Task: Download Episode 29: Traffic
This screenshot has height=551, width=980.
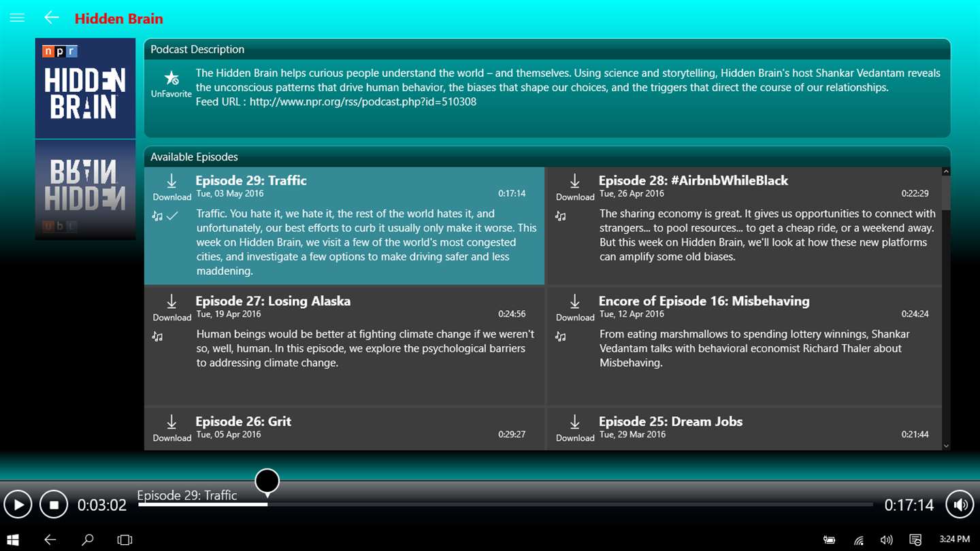Action: pos(171,187)
